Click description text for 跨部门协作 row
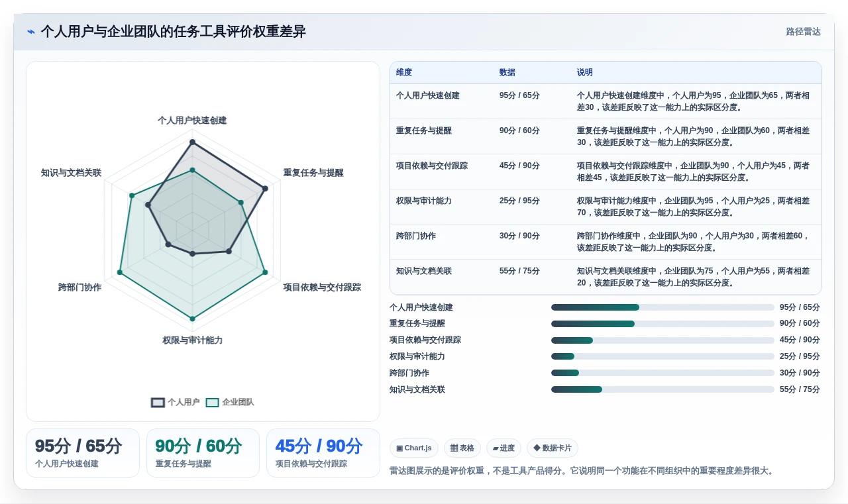 693,242
